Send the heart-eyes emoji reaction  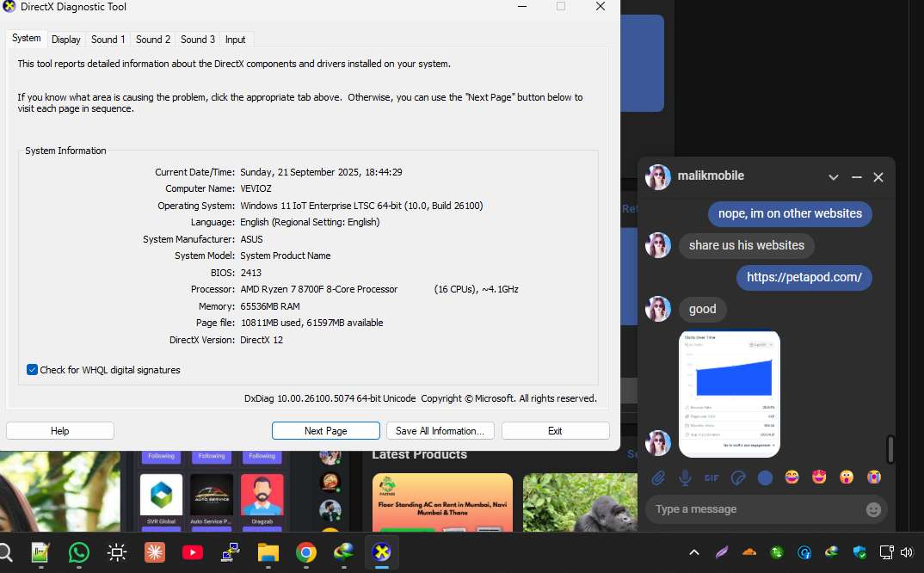(x=819, y=477)
